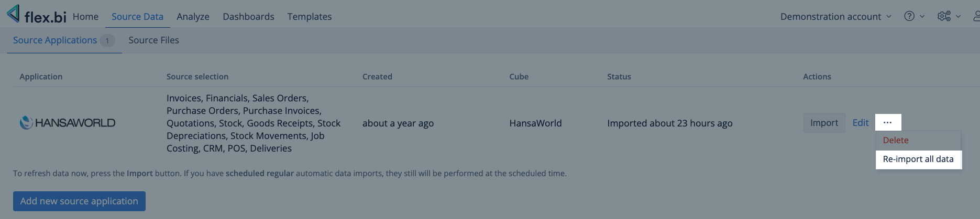Go to Templates
Screen dimensions: 980x219
[309, 17]
